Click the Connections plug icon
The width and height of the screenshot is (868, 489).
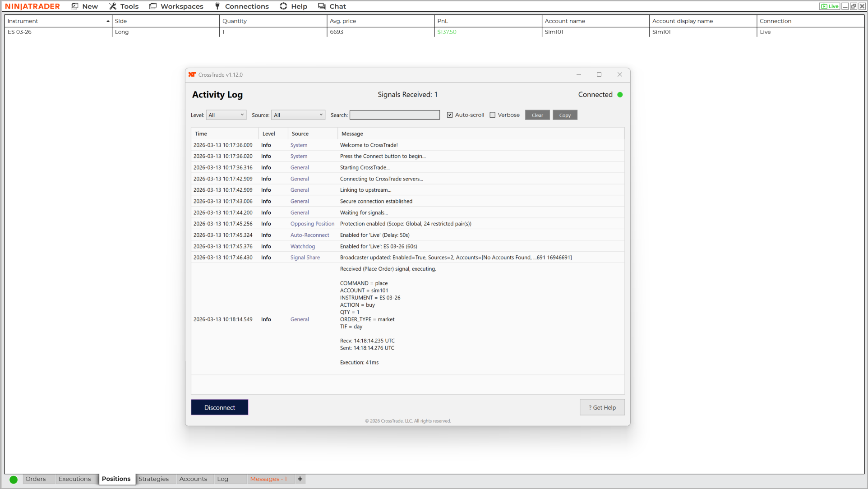click(217, 6)
